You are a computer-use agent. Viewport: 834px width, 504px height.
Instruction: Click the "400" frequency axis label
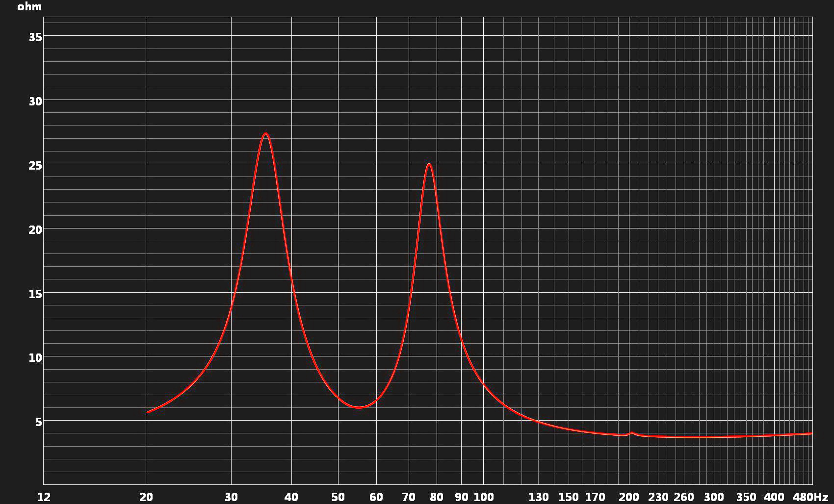click(774, 497)
